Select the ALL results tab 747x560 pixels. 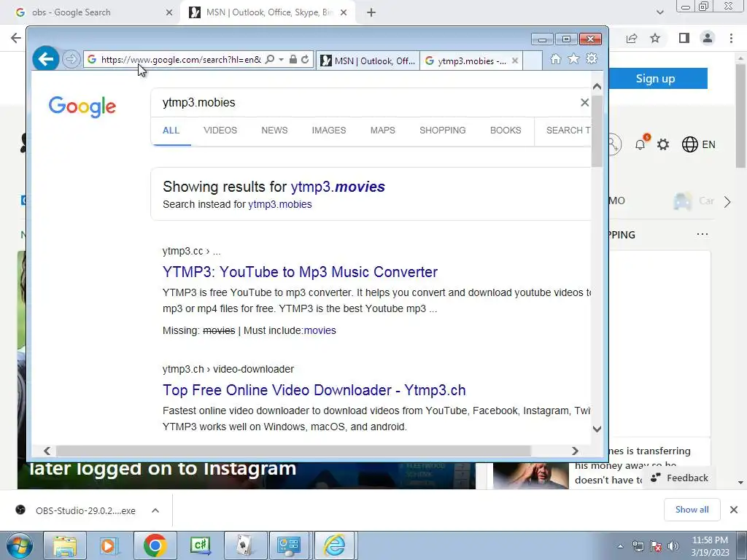171,131
